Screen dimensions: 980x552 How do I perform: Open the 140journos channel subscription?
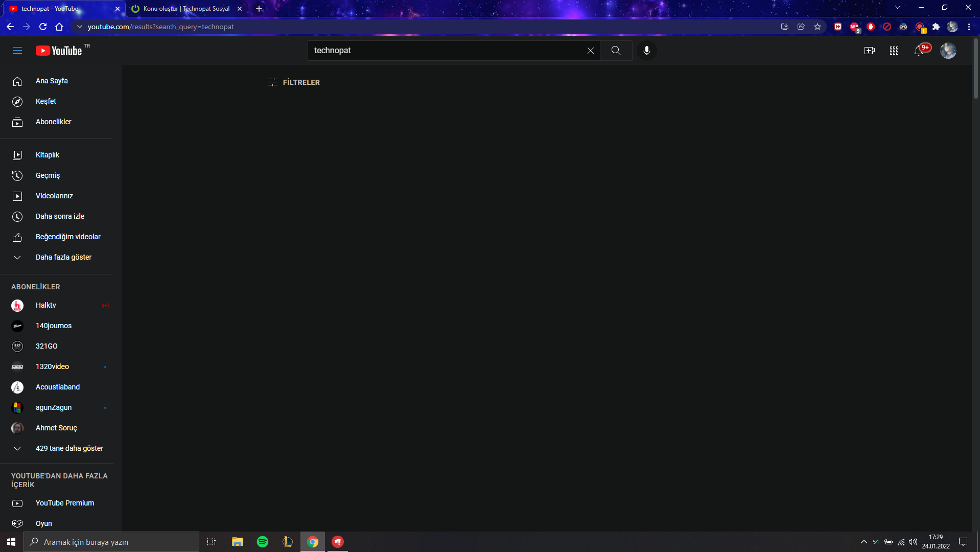[x=57, y=326]
